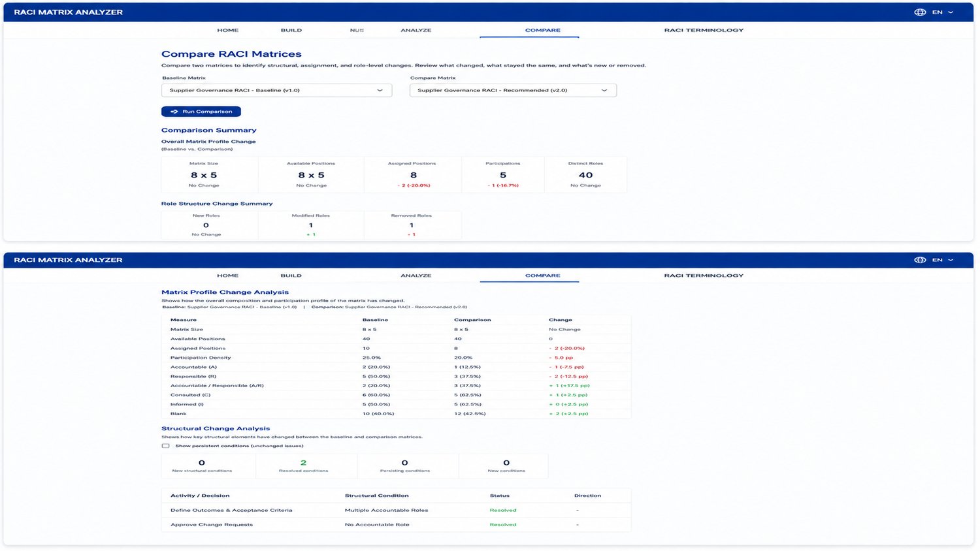Click the Assigned Positions summary card
980x551 pixels.
click(412, 174)
